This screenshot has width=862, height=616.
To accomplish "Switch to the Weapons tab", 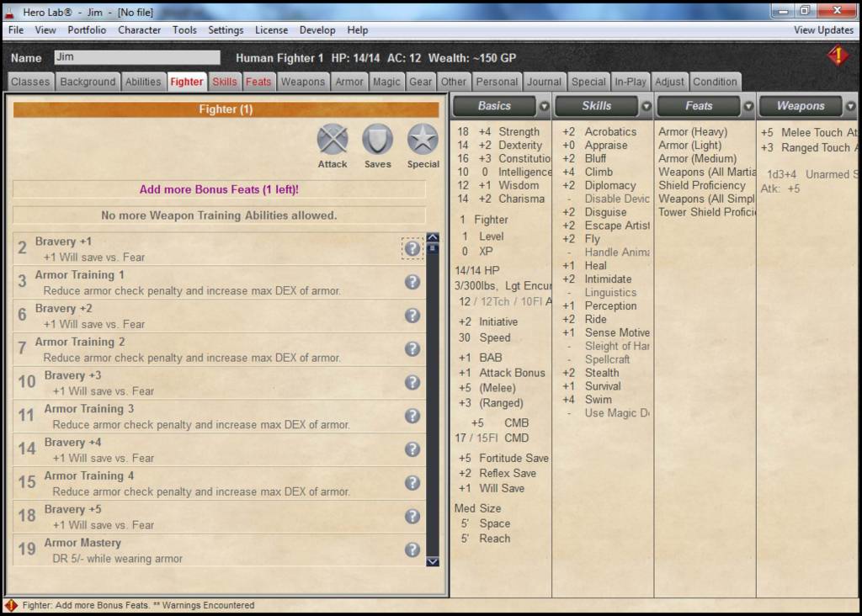I will 303,82.
